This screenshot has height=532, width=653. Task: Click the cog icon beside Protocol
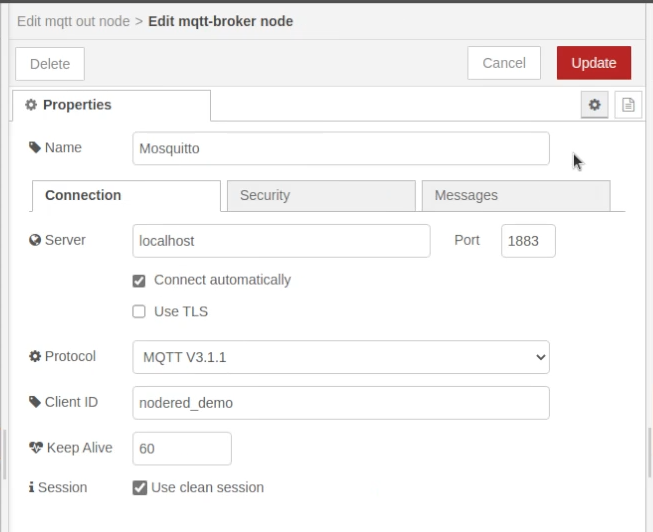35,357
